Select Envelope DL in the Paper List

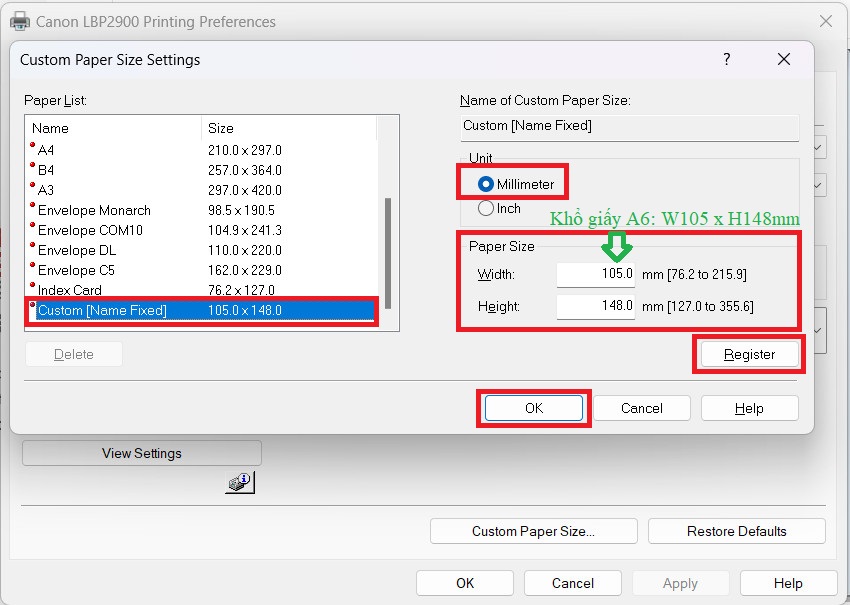point(201,250)
